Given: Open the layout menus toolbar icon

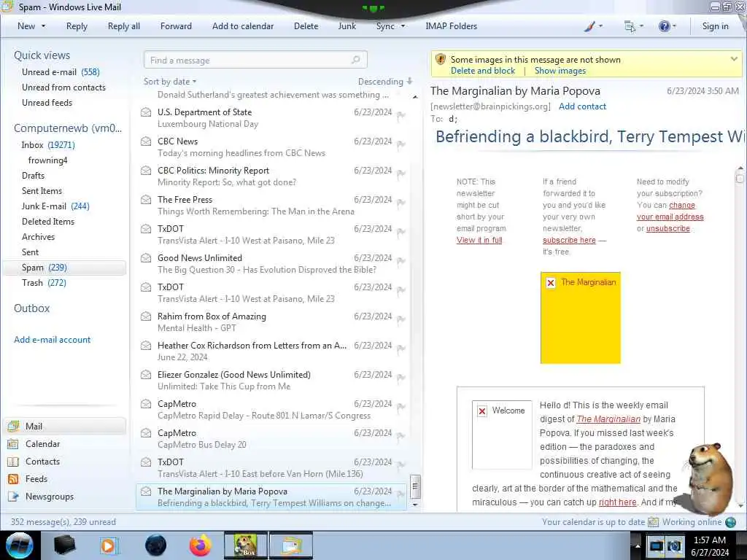Looking at the screenshot, I should (630, 26).
